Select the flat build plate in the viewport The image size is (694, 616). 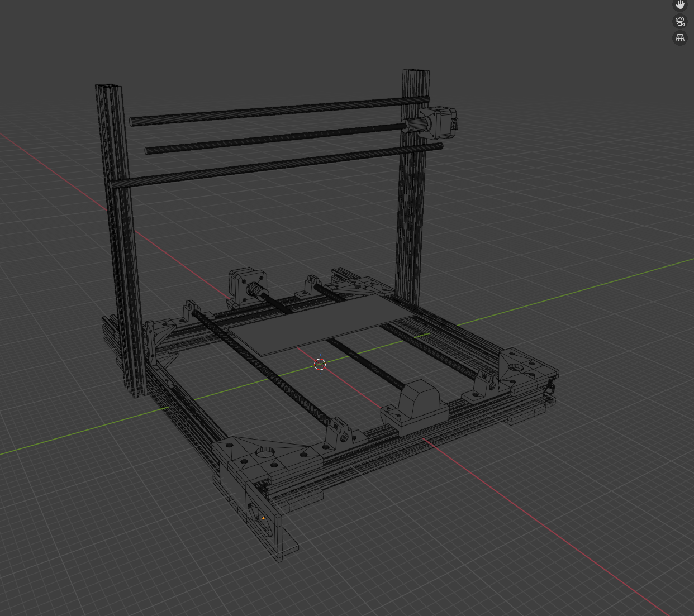pyautogui.click(x=322, y=324)
